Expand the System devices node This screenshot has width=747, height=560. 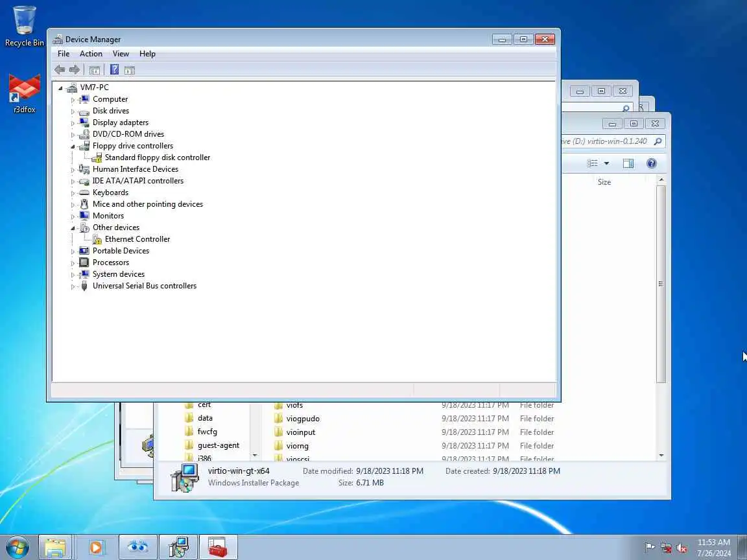[x=73, y=275]
